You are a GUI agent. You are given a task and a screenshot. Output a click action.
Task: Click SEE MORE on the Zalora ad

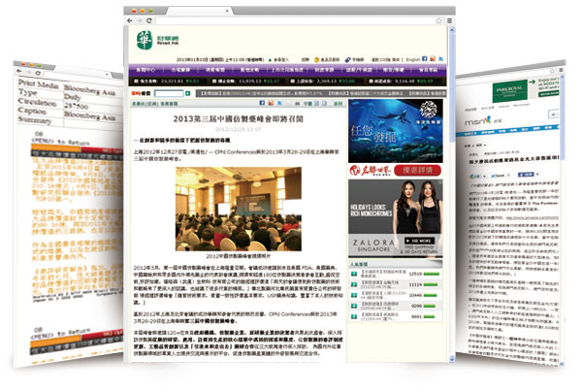pyautogui.click(x=419, y=241)
